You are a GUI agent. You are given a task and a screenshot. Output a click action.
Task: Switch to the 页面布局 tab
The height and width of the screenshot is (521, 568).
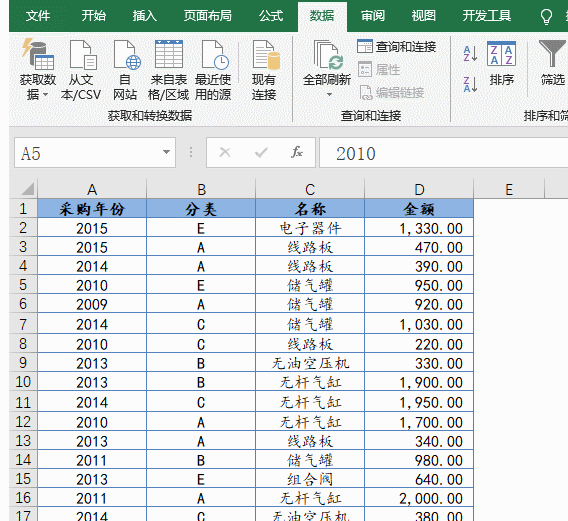click(208, 16)
